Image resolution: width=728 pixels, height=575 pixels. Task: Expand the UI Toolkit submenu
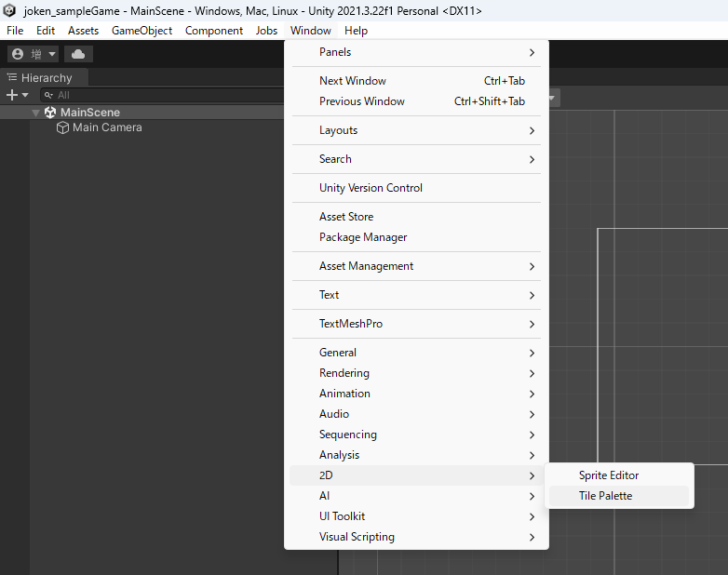416,516
